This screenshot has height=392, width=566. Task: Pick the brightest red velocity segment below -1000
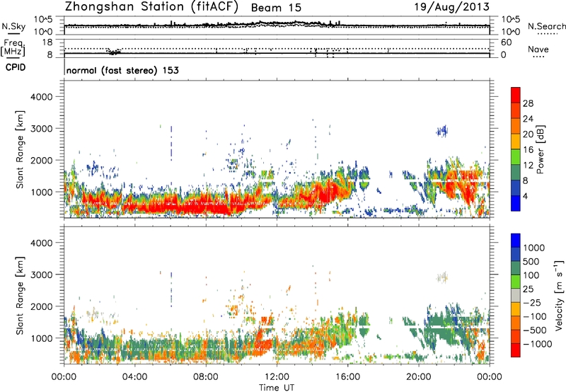pos(516,350)
